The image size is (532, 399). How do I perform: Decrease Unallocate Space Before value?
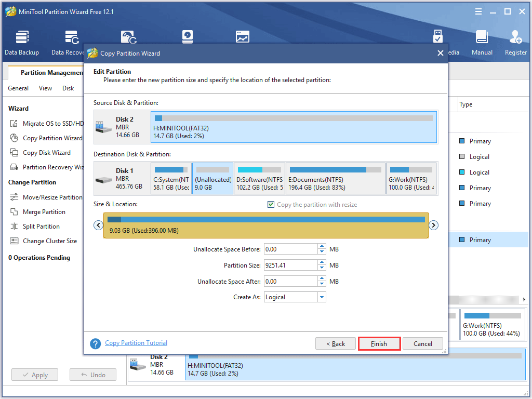tap(322, 252)
